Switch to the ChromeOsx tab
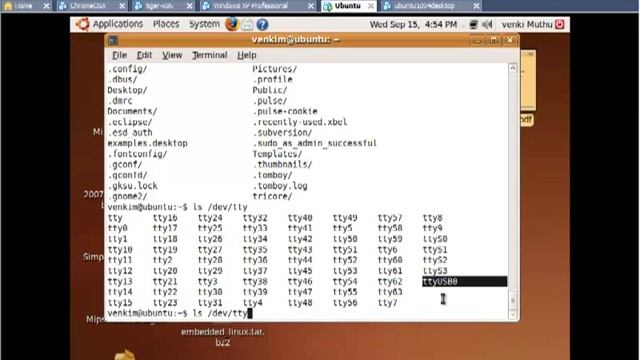The height and width of the screenshot is (360, 640). click(87, 6)
